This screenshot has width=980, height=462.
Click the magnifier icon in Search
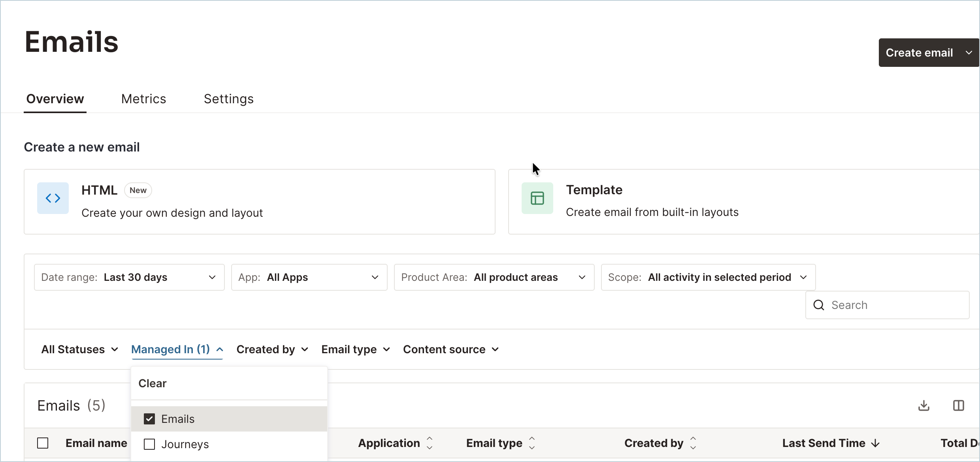point(819,305)
